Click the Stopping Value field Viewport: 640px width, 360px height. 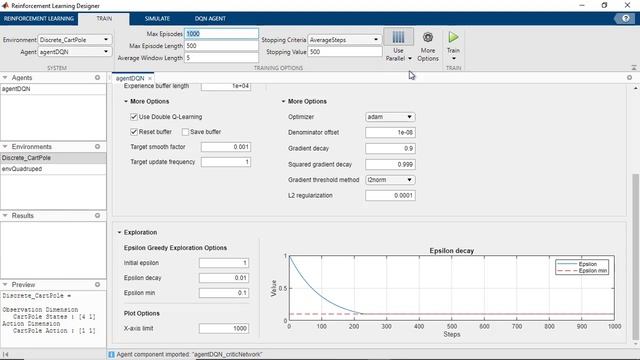(x=344, y=52)
